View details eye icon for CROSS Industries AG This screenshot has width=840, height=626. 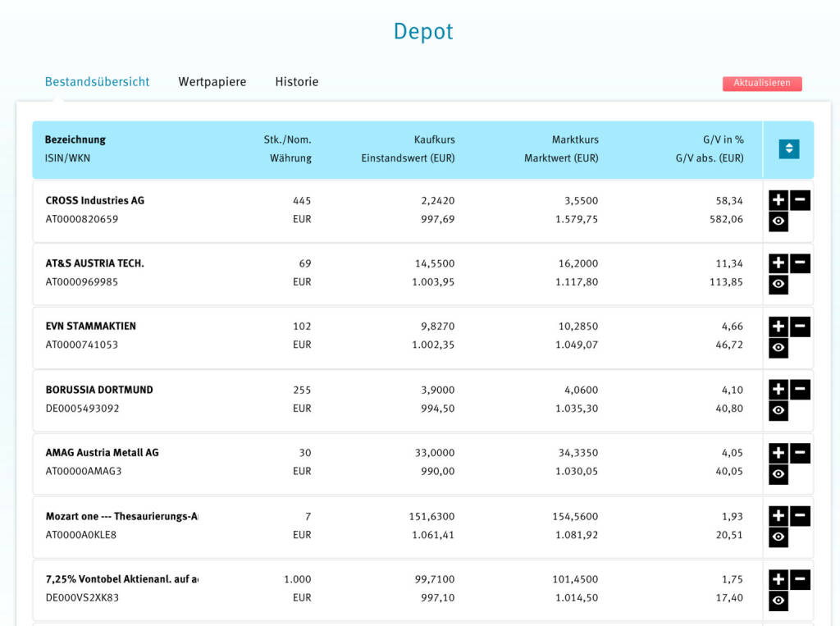(x=778, y=222)
